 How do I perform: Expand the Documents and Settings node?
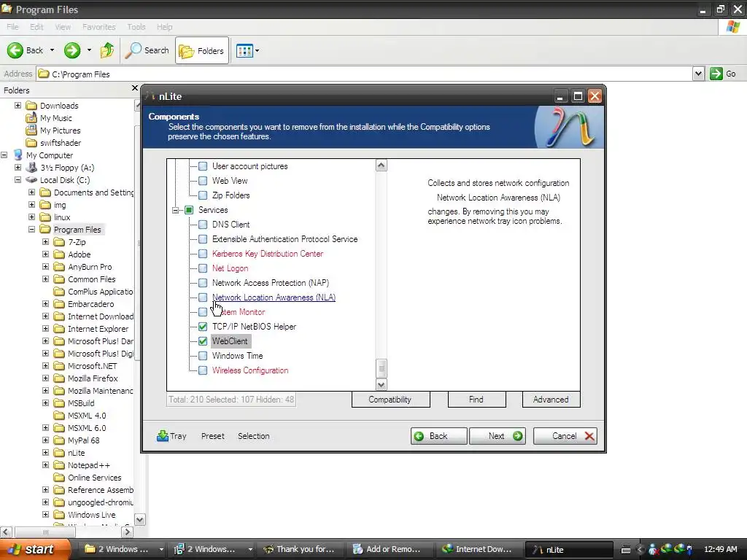tap(31, 192)
